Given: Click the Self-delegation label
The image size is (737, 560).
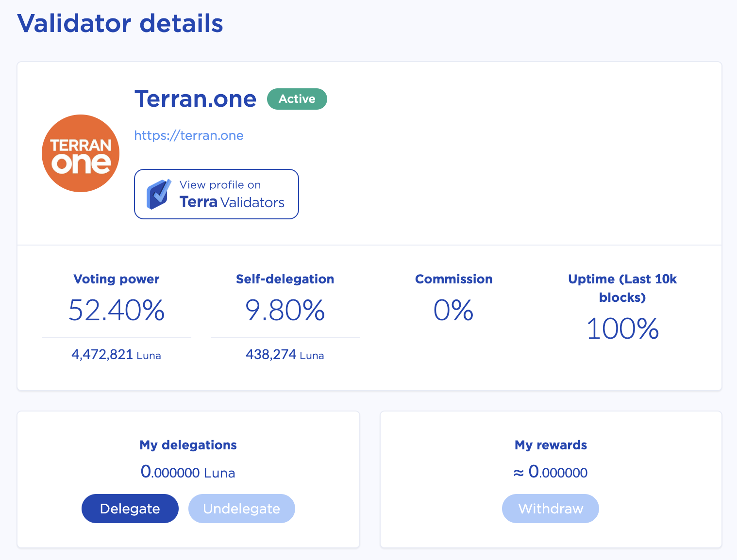Looking at the screenshot, I should click(x=285, y=279).
